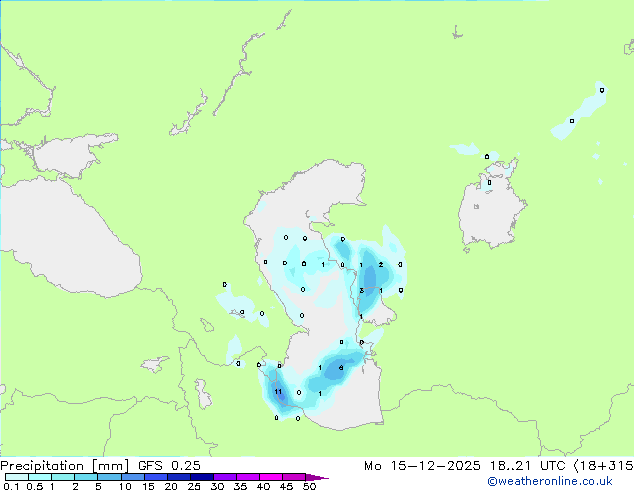Click the legend label "15"

(x=148, y=486)
